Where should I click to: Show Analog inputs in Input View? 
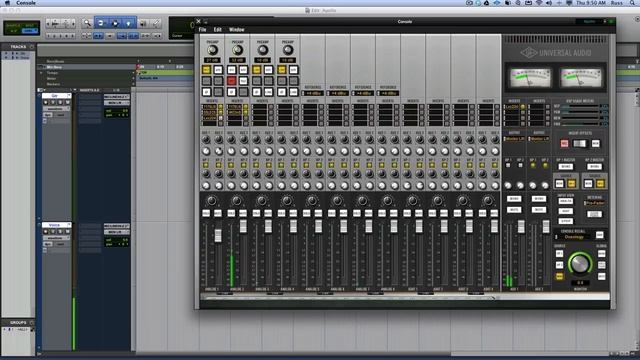(565, 202)
